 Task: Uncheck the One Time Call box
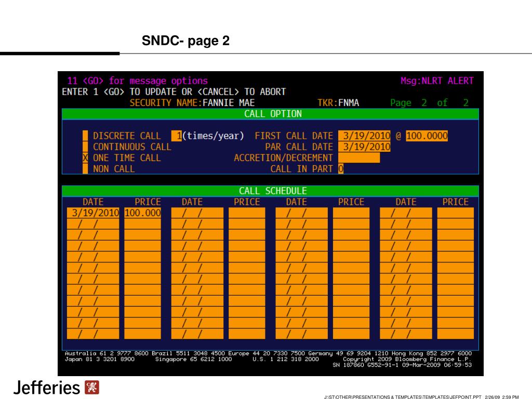[85, 158]
